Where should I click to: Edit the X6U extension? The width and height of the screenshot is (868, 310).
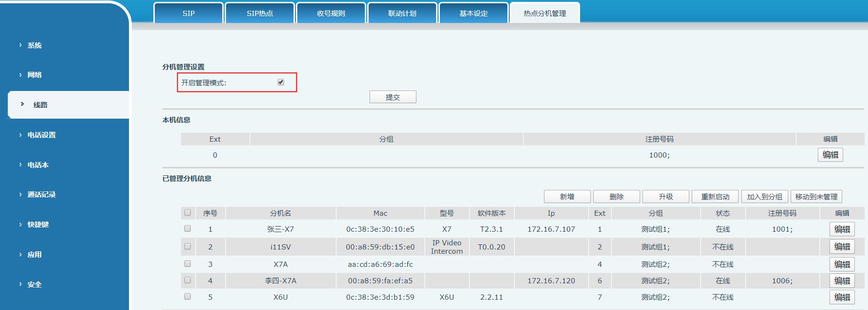click(842, 297)
